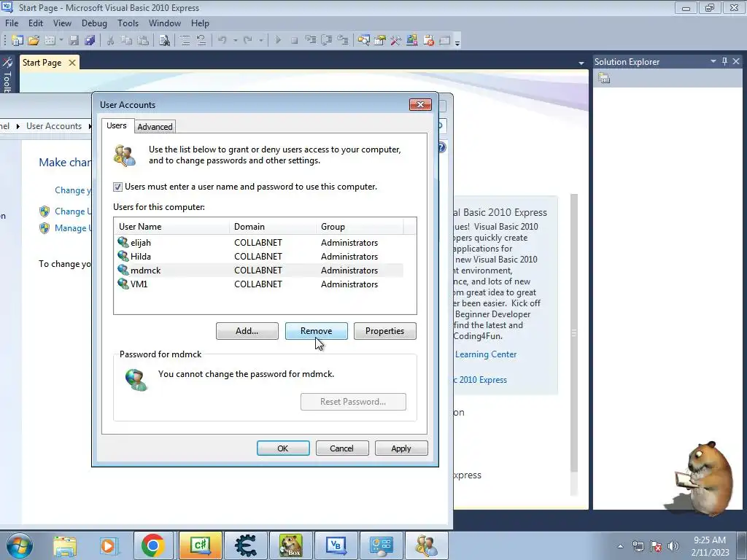Screen dimensions: 747x560
Task: Uncheck 'Users must enter a user name' checkbox
Action: coord(117,187)
